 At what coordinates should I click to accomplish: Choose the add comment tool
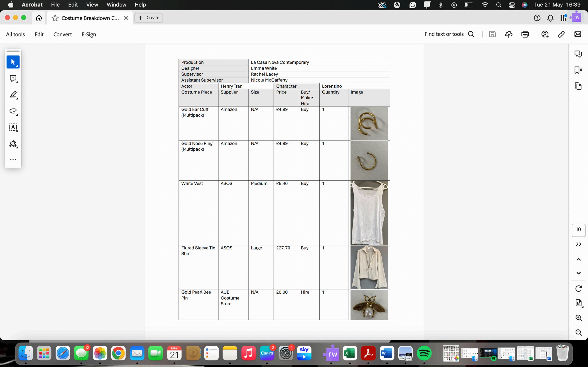pyautogui.click(x=13, y=78)
